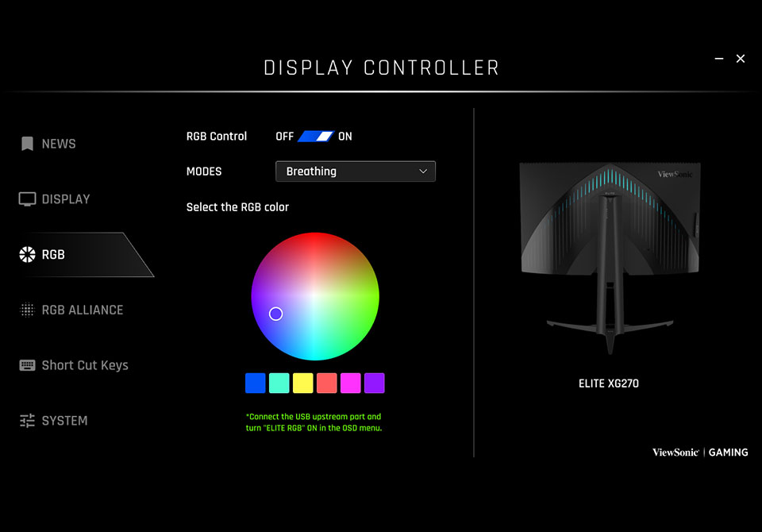Image resolution: width=762 pixels, height=532 pixels.
Task: Click the ViewSonic GAMING logo
Action: click(x=700, y=453)
